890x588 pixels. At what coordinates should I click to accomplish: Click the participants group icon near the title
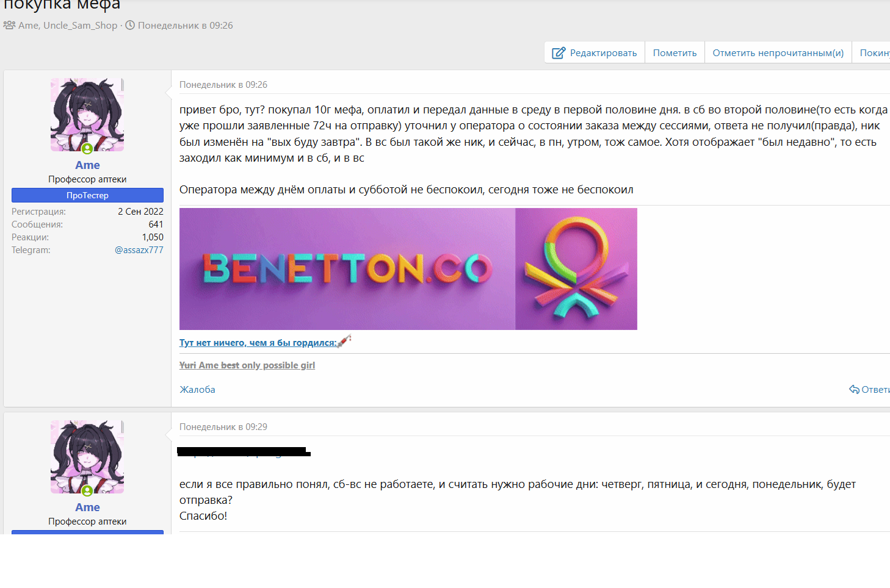point(9,26)
